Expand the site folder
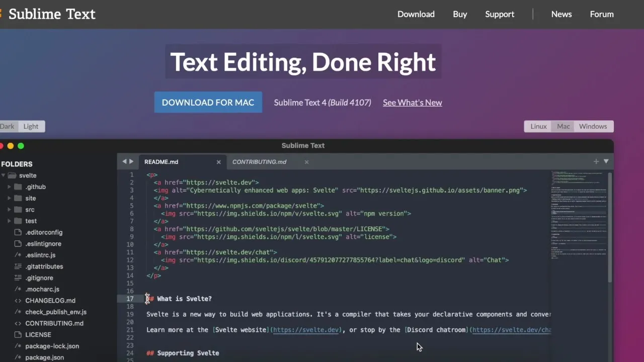 tap(9, 198)
